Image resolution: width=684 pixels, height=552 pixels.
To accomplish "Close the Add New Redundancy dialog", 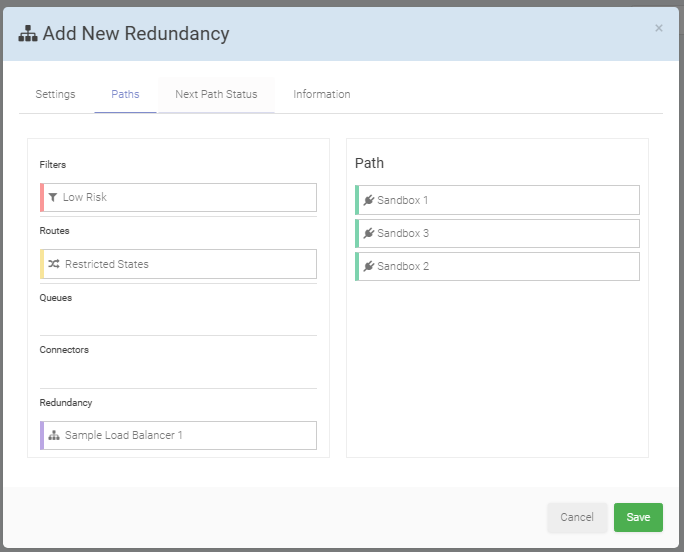I will pyautogui.click(x=659, y=28).
